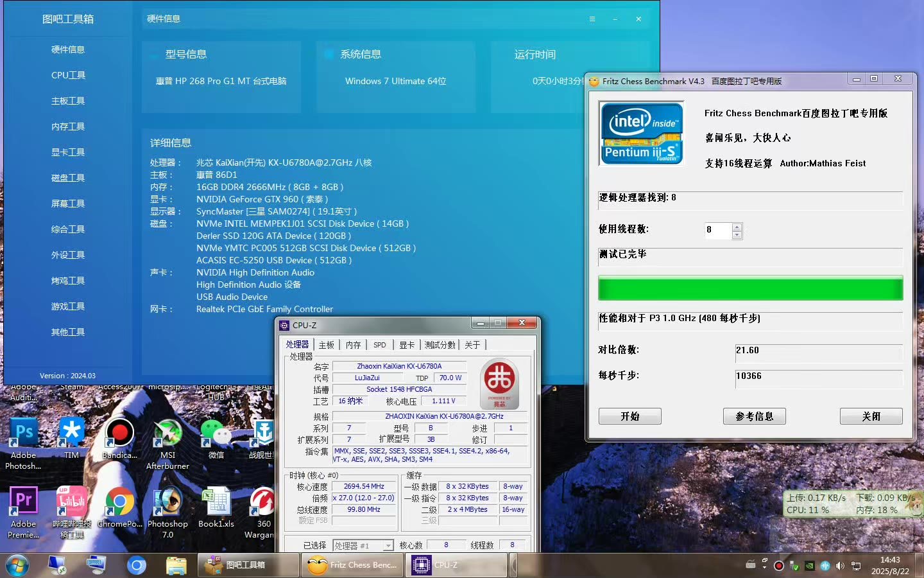The width and height of the screenshot is (924, 578).
Task: Open on-screen keyboard taskbar icon
Action: click(x=96, y=565)
